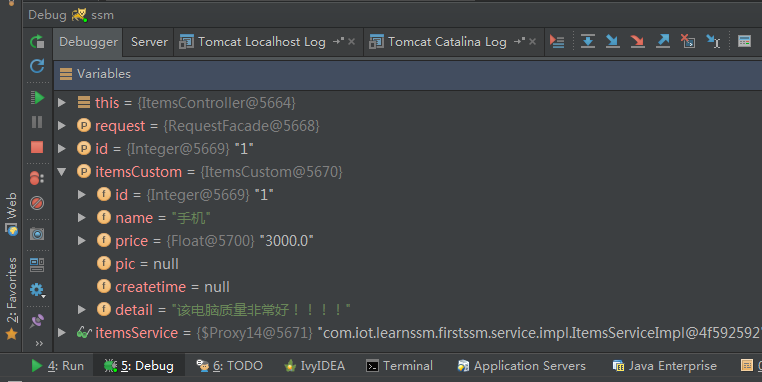Select the price "3000.0" value
Viewport: 762px width, 382px height.
pos(286,241)
